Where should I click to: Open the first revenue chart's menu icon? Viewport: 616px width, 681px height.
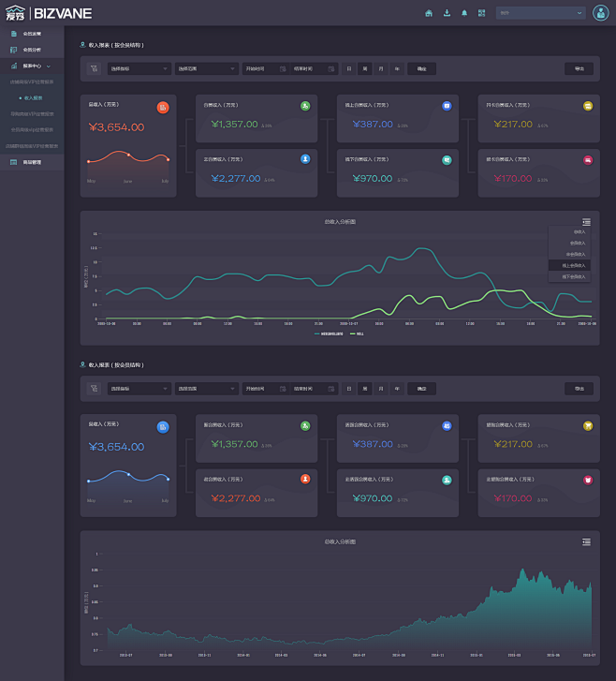586,221
